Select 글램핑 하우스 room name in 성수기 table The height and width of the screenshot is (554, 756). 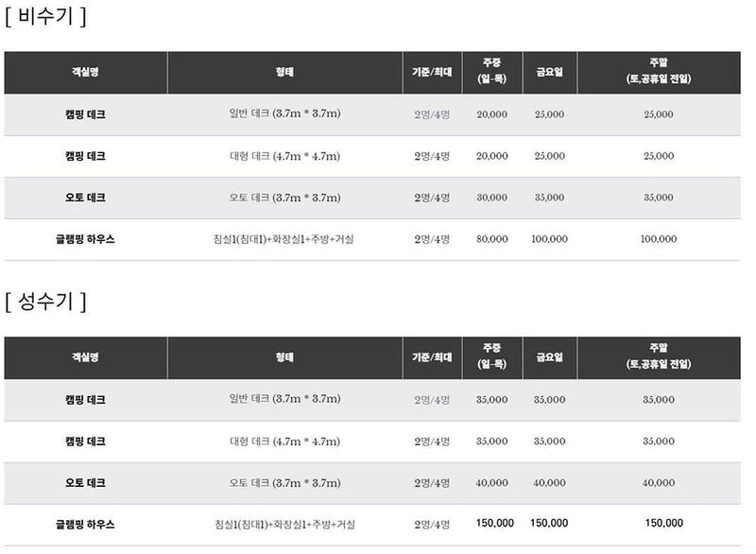[x=86, y=523]
